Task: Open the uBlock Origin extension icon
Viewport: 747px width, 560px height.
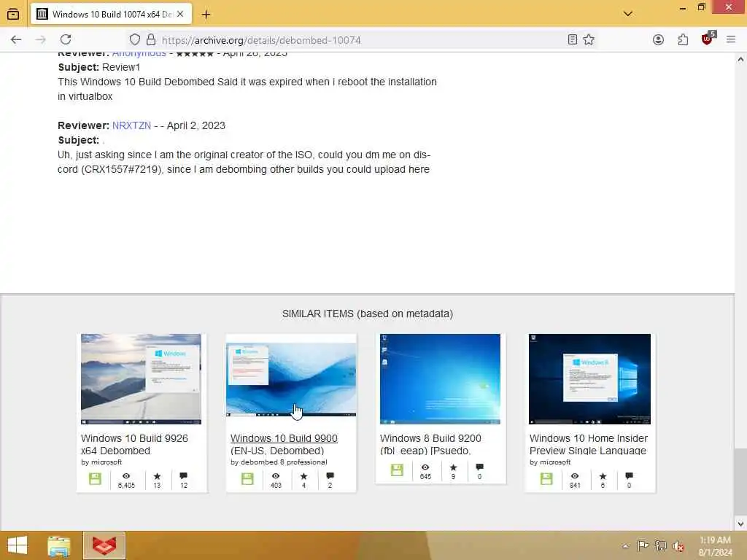Action: point(708,39)
